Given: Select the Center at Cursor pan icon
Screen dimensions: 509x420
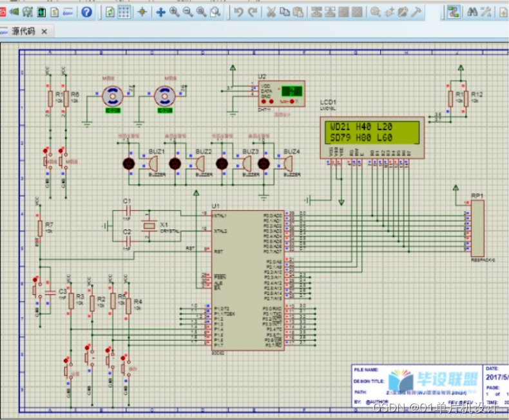Looking at the screenshot, I should 160,12.
